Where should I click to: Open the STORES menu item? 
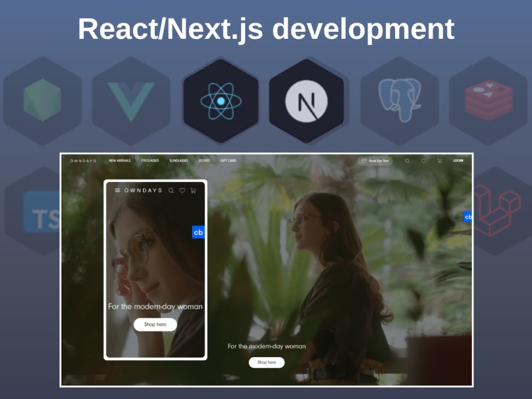click(x=204, y=161)
